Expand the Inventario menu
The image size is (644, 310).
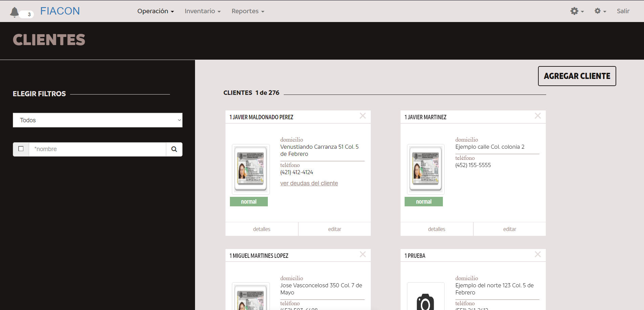pyautogui.click(x=202, y=11)
